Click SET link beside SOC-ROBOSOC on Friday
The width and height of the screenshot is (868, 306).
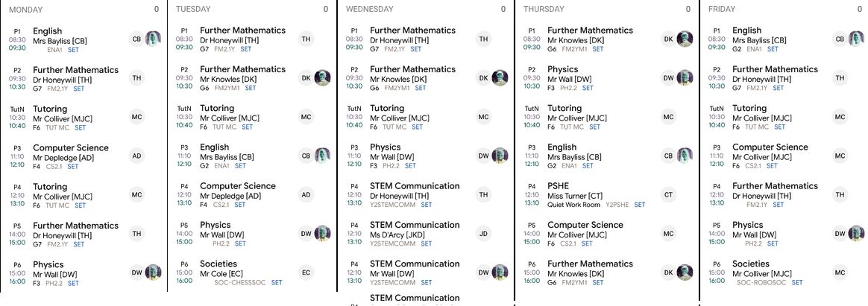click(x=797, y=283)
